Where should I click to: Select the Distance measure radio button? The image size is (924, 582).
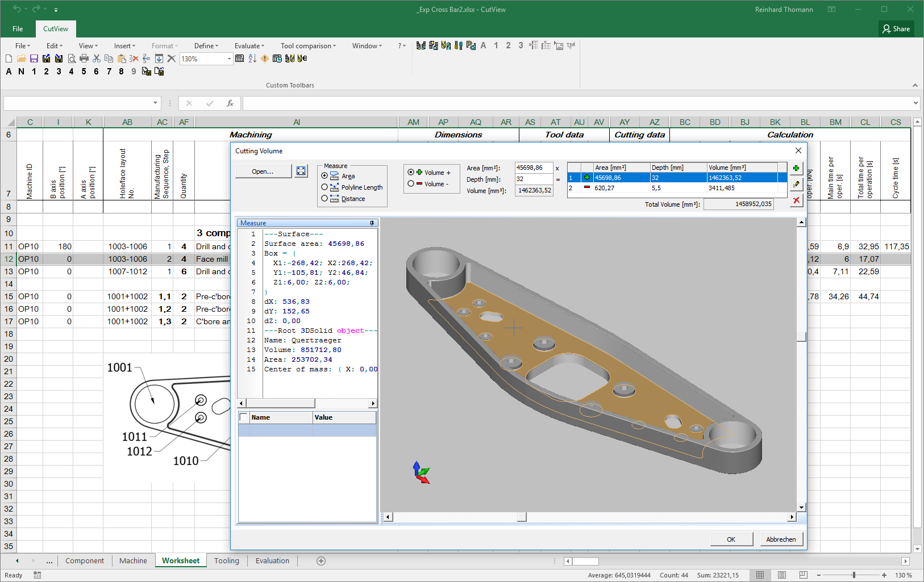324,198
